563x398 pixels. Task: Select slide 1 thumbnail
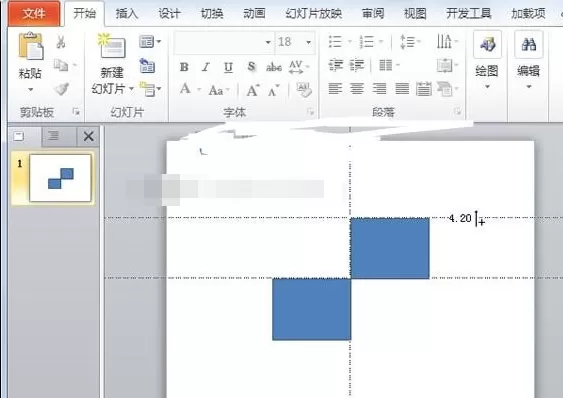60,178
